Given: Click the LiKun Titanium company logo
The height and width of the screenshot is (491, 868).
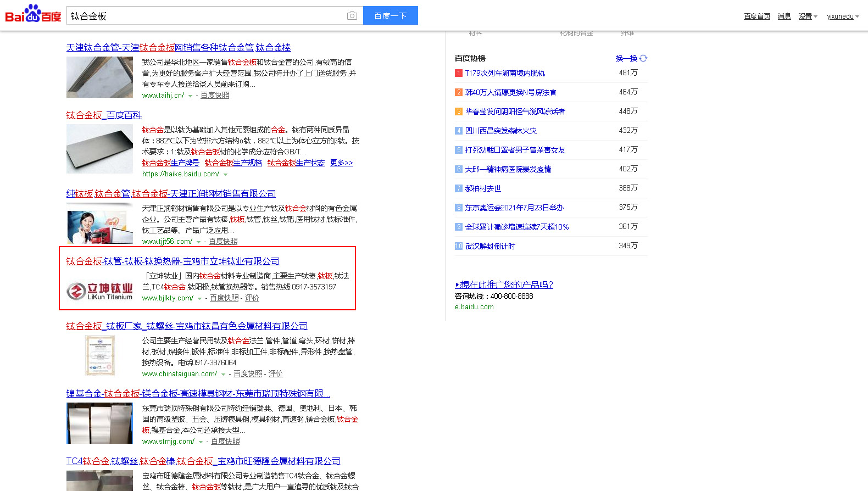Looking at the screenshot, I should click(99, 291).
